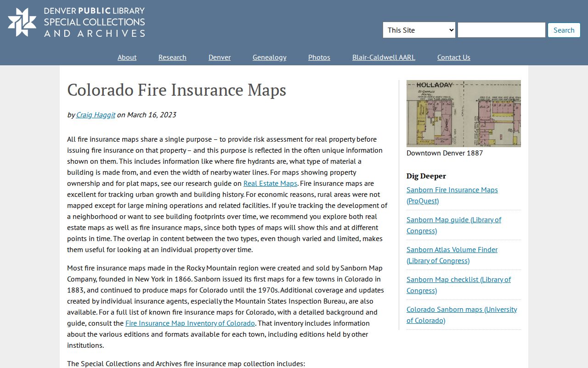This screenshot has width=588, height=368.
Task: Click the 'Colorado Fire Insurance Maps' heading
Action: pos(177,90)
